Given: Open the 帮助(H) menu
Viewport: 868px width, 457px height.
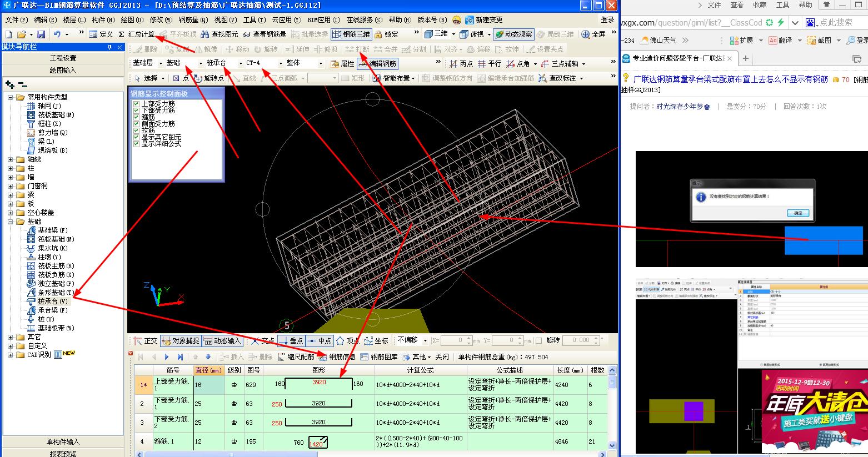Looking at the screenshot, I should [x=400, y=19].
